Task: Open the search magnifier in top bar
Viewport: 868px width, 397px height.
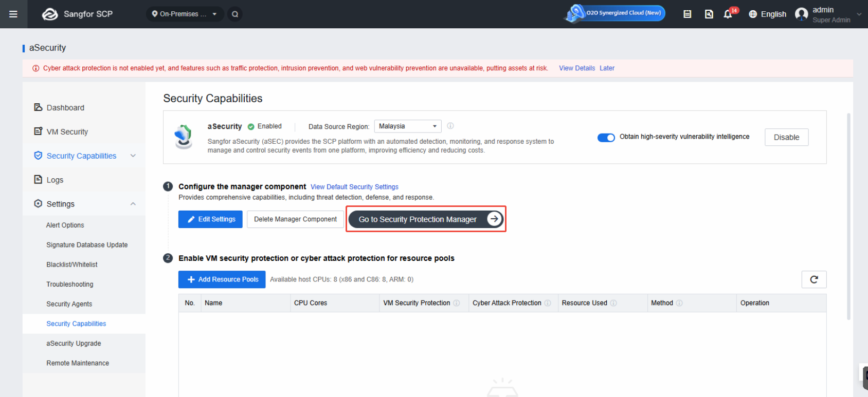Action: pyautogui.click(x=235, y=14)
